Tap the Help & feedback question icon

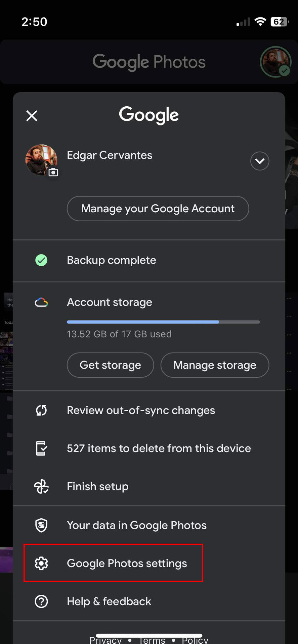[x=41, y=601]
